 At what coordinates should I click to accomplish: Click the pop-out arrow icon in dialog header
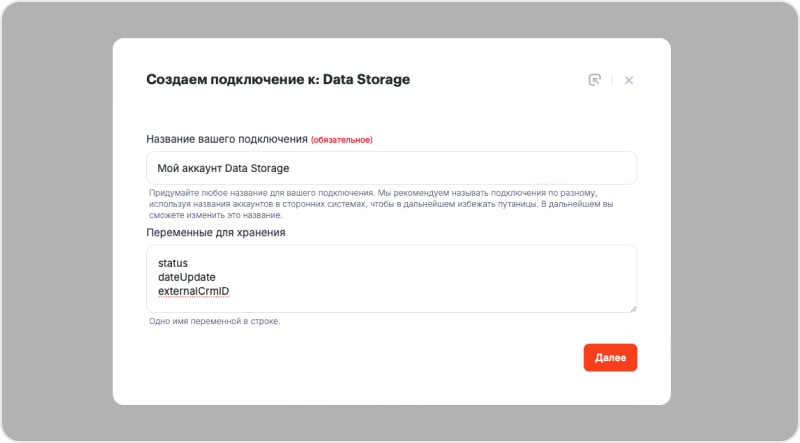click(594, 80)
